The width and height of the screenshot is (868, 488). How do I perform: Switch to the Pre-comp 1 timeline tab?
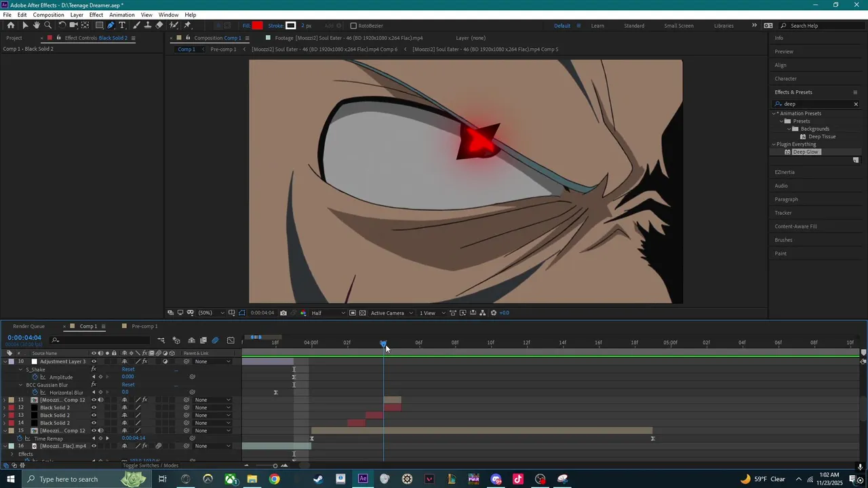pyautogui.click(x=144, y=326)
